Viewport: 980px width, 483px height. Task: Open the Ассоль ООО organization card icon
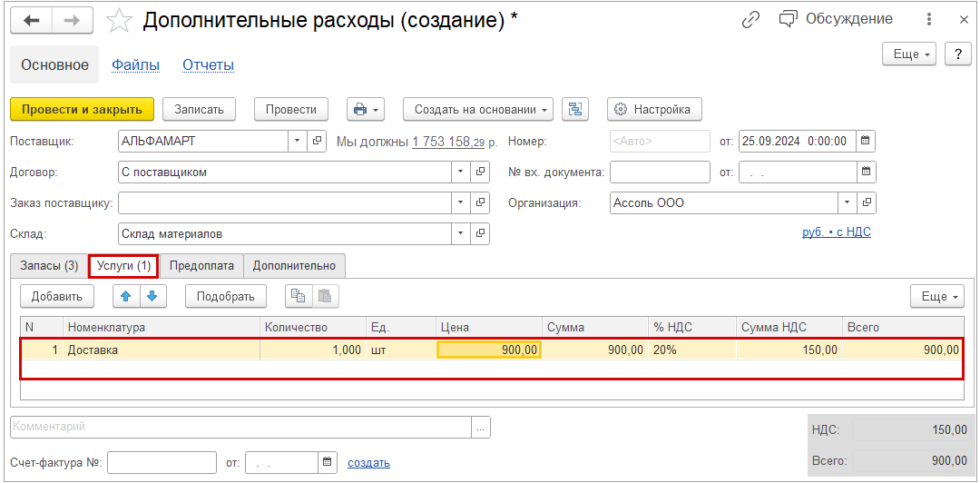867,202
